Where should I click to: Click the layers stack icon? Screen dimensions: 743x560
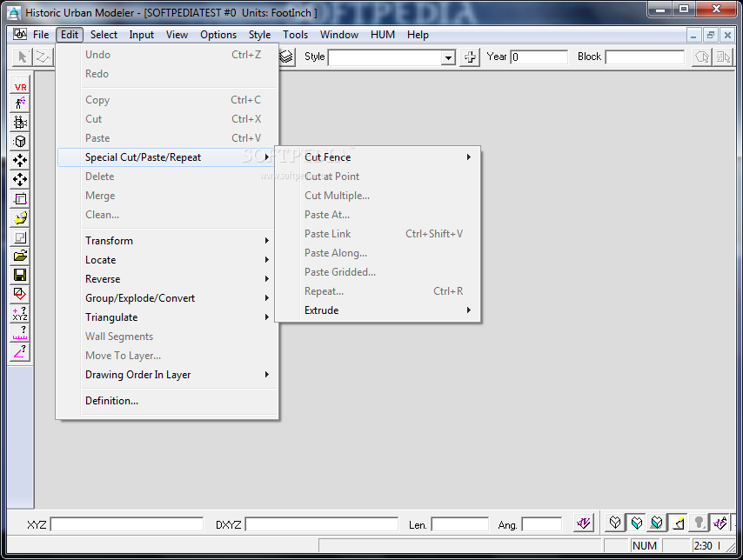[x=286, y=57]
